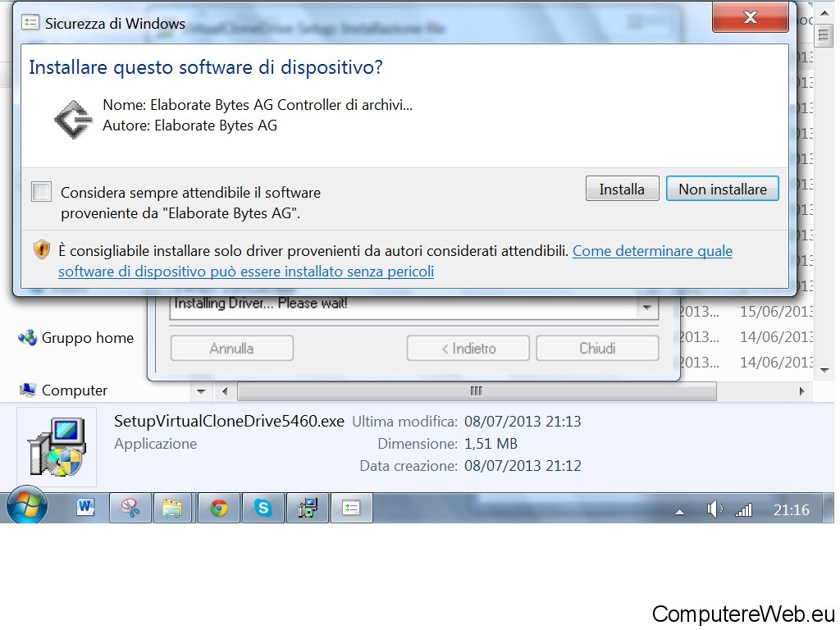The image size is (840, 630).
Task: Expand the Installing Driver log dropdown arrow
Action: click(646, 308)
